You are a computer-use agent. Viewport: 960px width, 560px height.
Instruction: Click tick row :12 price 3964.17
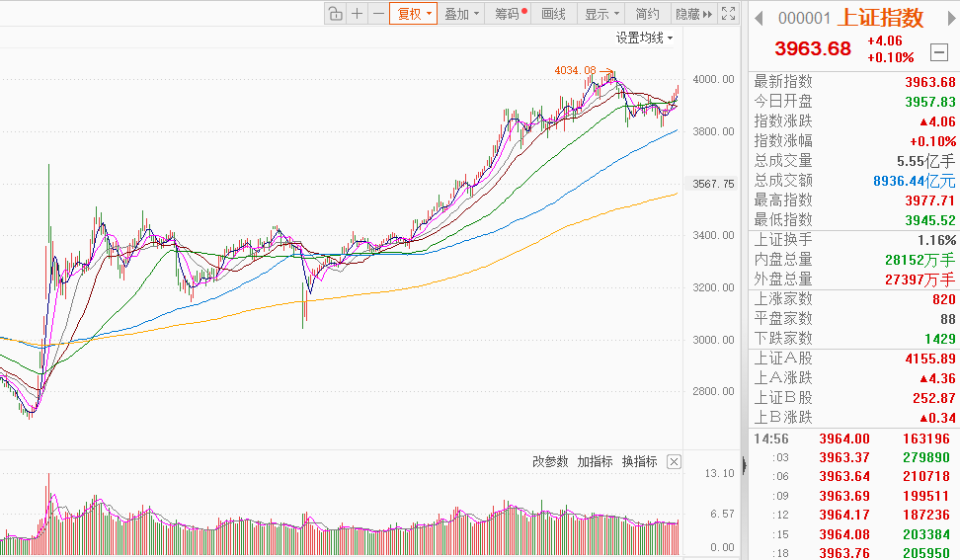click(844, 516)
